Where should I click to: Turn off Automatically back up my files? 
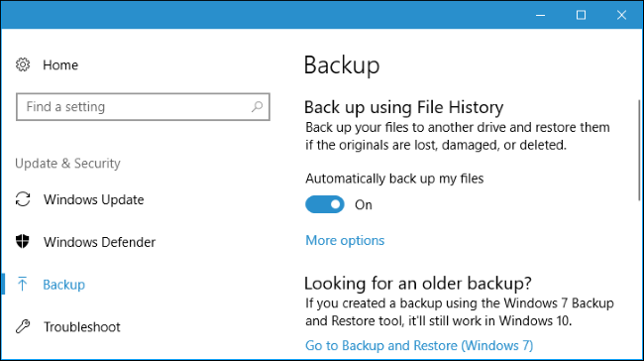324,204
